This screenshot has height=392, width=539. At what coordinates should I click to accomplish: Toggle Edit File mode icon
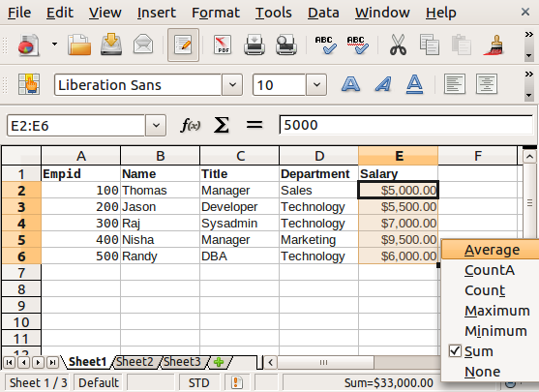pos(183,45)
